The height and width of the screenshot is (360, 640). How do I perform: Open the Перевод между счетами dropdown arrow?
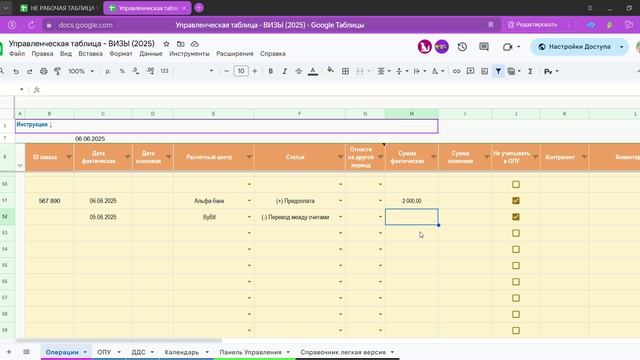(x=340, y=217)
